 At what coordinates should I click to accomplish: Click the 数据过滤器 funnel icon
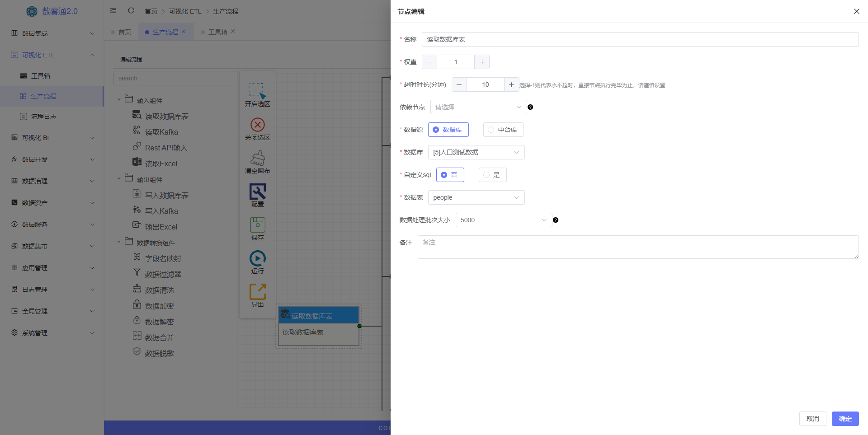coord(137,272)
